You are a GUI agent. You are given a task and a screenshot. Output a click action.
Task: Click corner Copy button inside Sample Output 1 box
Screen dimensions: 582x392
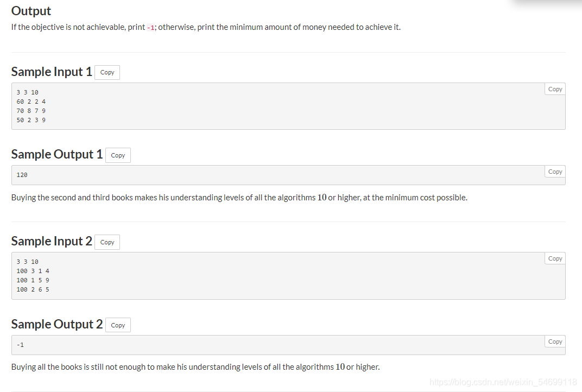pos(555,172)
